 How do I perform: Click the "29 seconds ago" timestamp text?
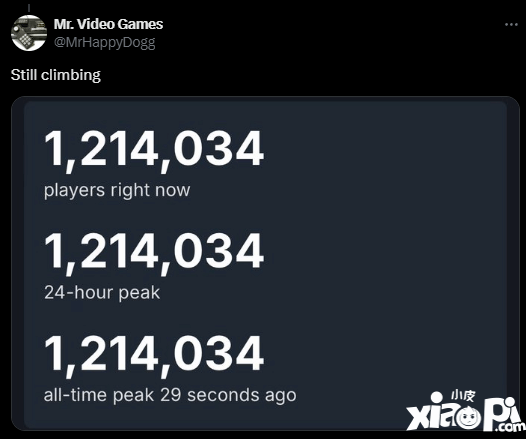[x=228, y=395]
